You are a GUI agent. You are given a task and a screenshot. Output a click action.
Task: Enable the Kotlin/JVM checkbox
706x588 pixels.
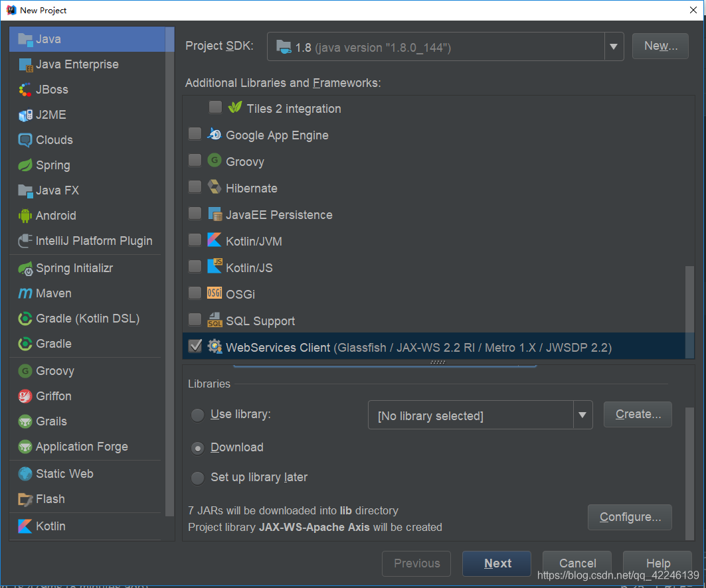[195, 240]
